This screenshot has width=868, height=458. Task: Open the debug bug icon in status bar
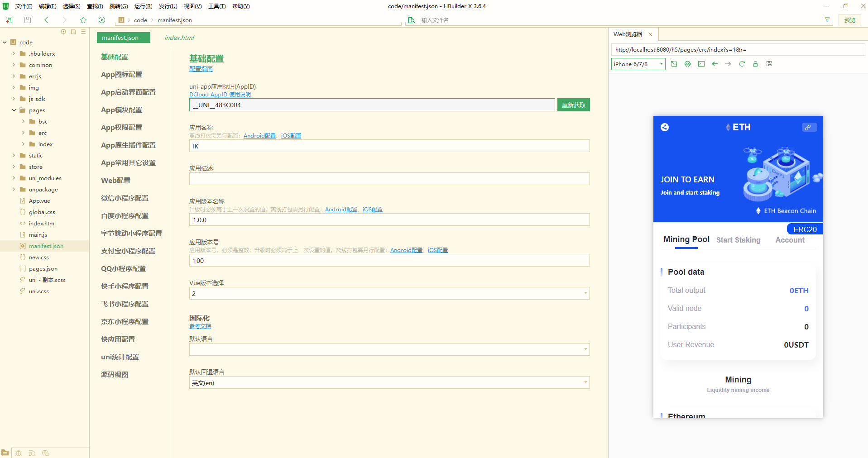[19, 453]
